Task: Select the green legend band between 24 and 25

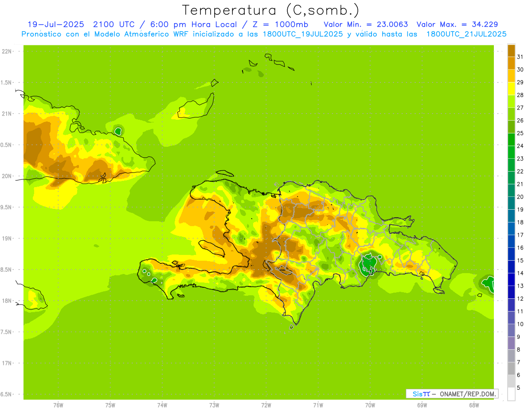Action: 511,139
